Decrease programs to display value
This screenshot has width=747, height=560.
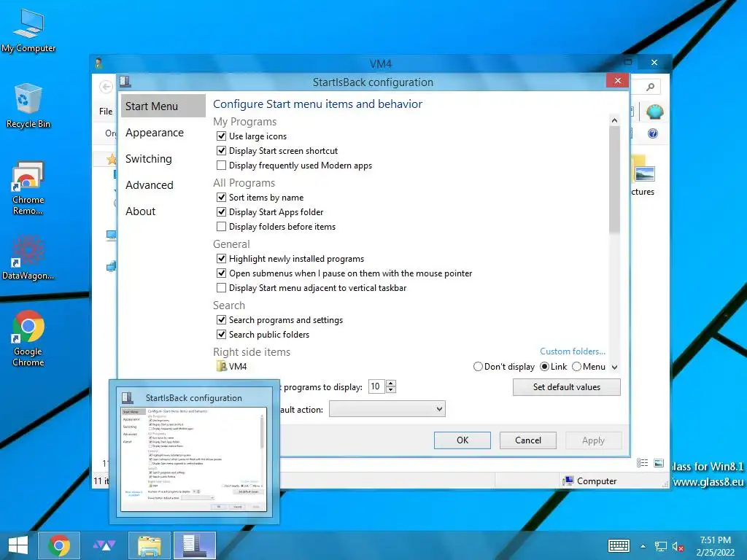(391, 390)
